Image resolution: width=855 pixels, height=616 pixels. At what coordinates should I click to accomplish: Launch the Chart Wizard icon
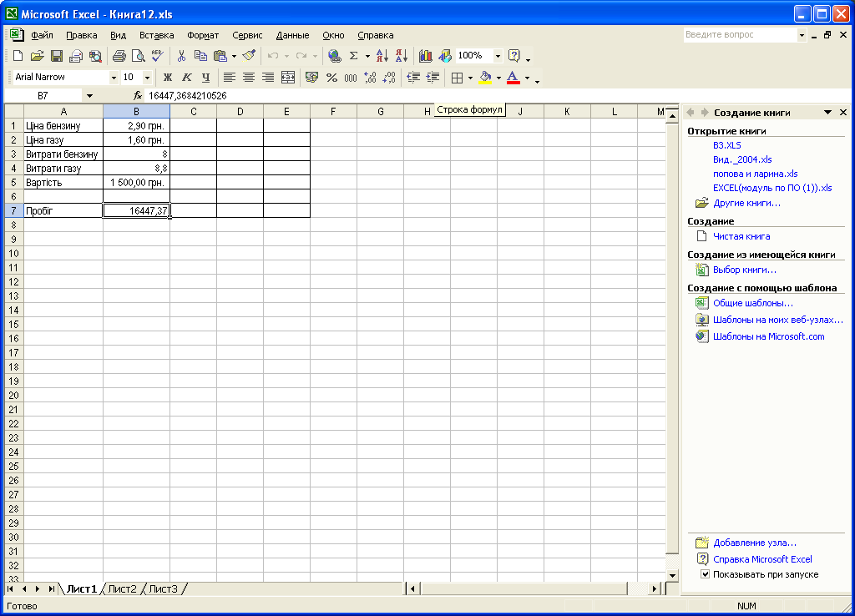(425, 56)
